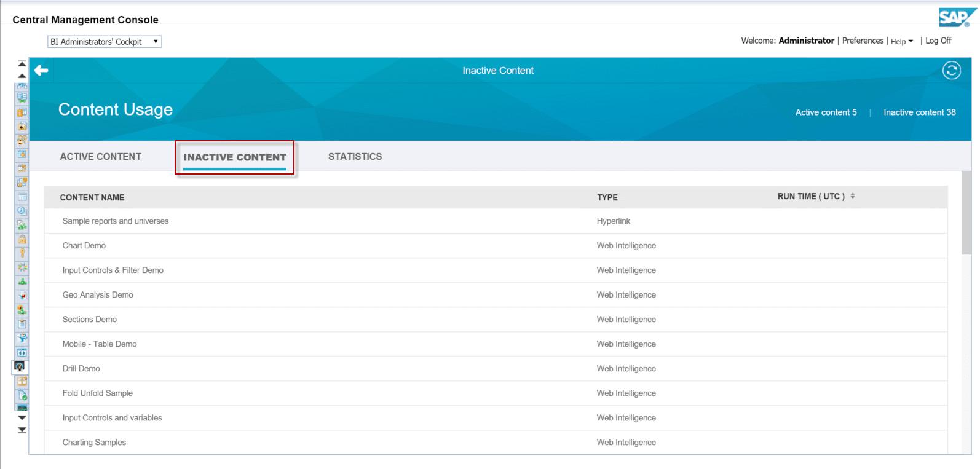Open the servers icon with green arrows
The width and height of the screenshot is (980, 469).
(x=22, y=97)
